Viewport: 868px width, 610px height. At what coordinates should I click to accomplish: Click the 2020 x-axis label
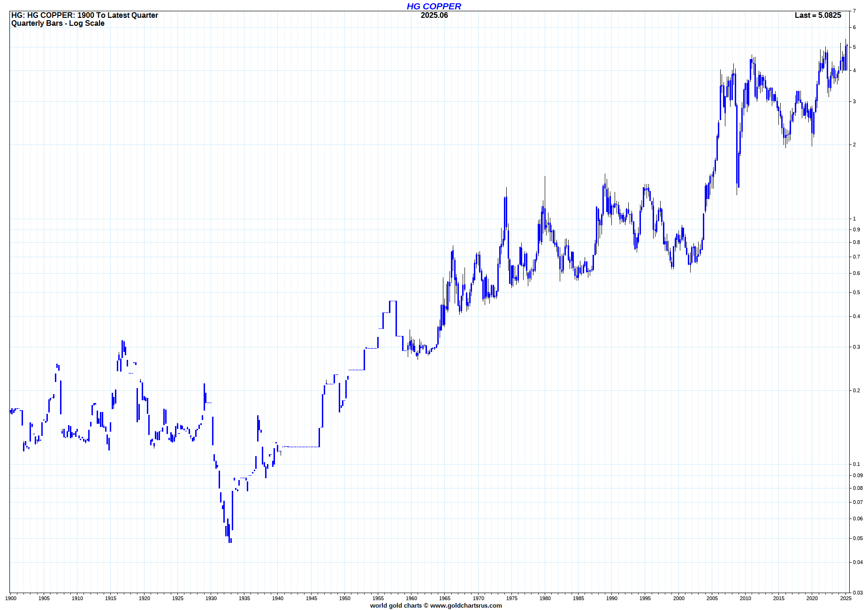812,598
